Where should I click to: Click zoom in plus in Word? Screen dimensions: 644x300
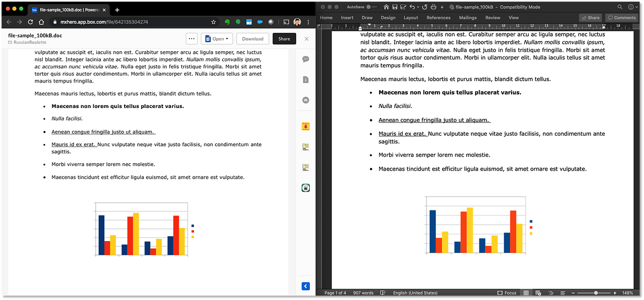[x=615, y=293]
